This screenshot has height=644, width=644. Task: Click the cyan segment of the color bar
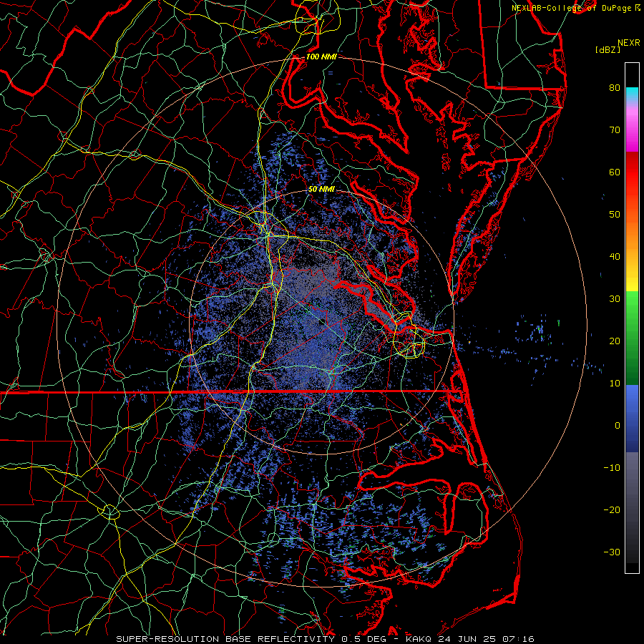point(632,94)
